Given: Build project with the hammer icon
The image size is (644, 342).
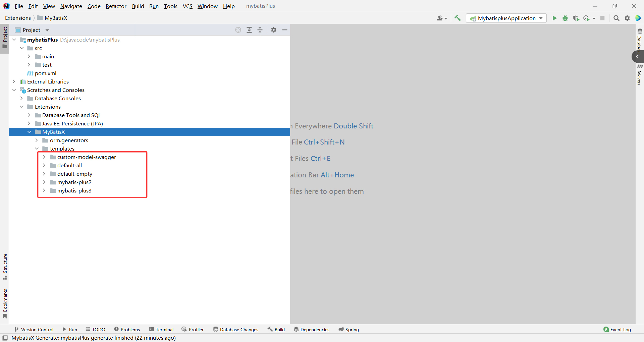Looking at the screenshot, I should pos(458,18).
